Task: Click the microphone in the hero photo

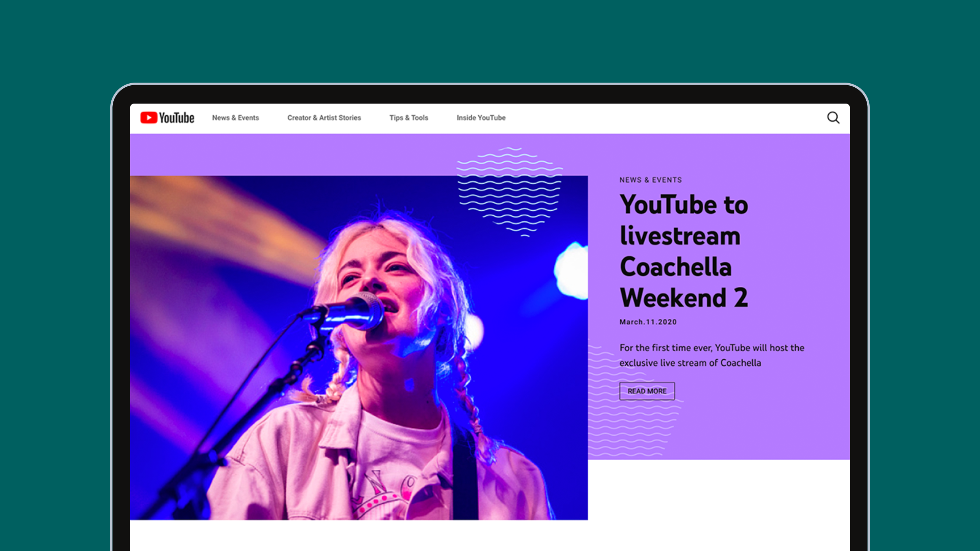Action: point(352,311)
